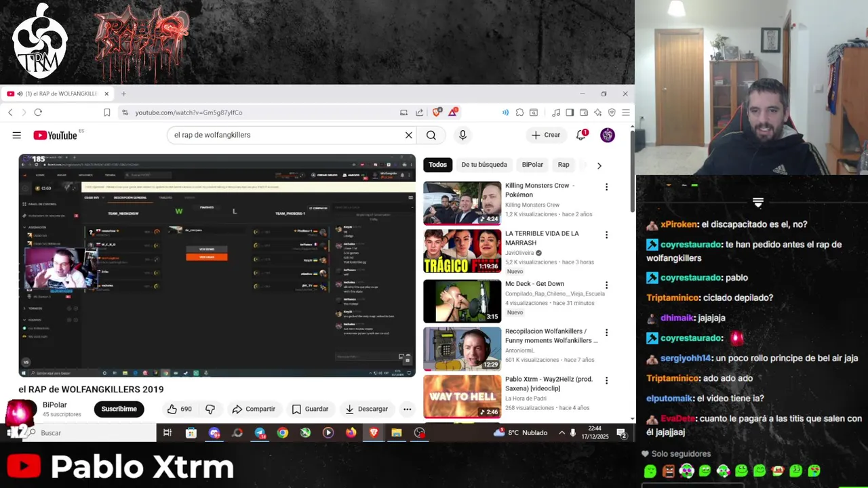This screenshot has width=868, height=488.
Task: Reload the page in the browser
Action: (x=38, y=113)
